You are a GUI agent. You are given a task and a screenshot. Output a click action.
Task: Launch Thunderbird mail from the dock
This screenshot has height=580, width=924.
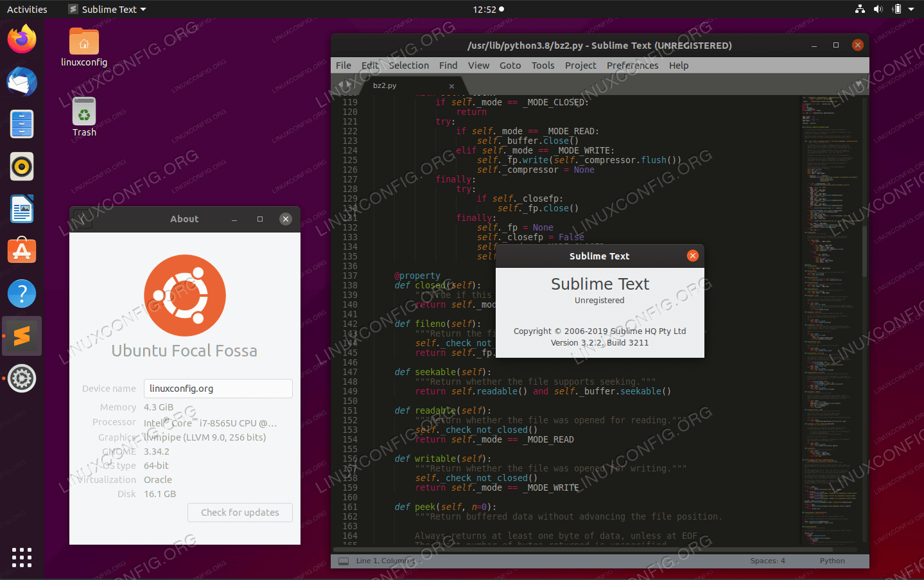tap(22, 82)
